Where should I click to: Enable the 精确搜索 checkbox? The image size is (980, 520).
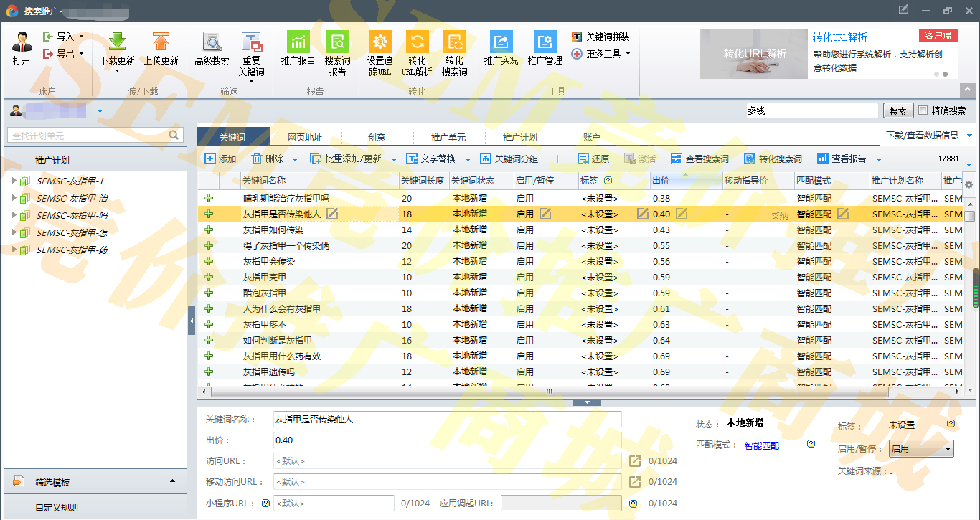coord(923,110)
